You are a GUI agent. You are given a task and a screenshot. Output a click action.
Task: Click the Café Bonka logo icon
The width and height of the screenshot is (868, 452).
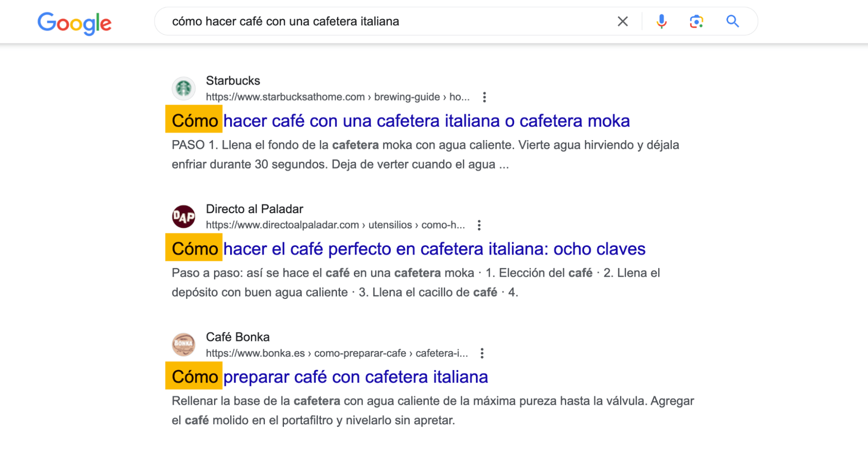tap(184, 344)
